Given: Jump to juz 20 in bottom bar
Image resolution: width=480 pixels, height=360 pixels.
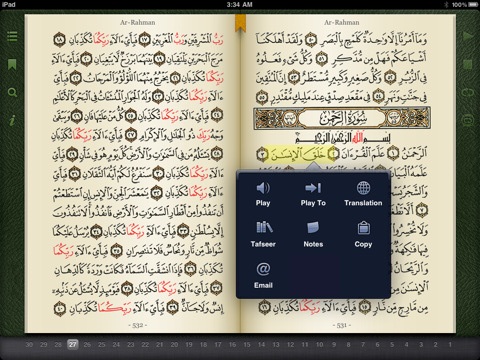Looking at the screenshot, I should [x=174, y=345].
